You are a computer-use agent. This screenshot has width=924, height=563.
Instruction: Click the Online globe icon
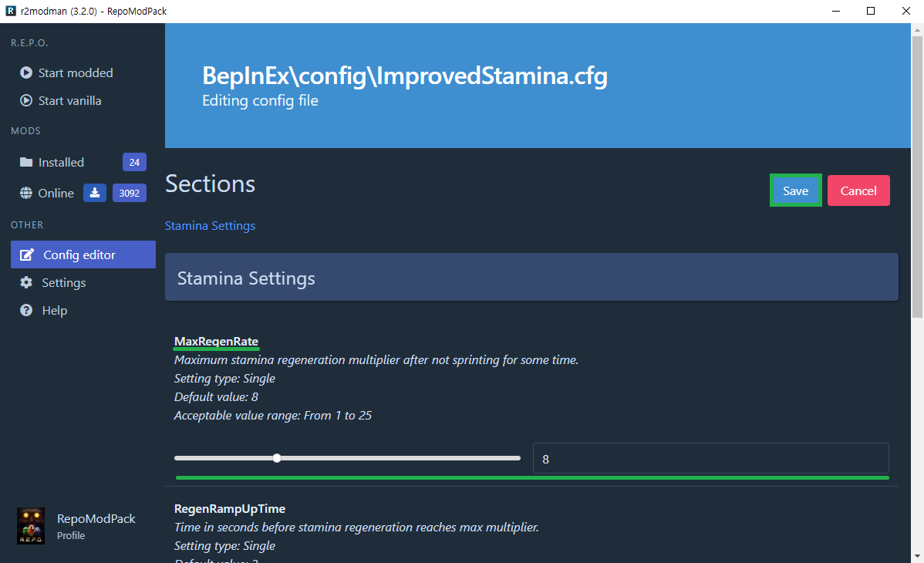(26, 193)
